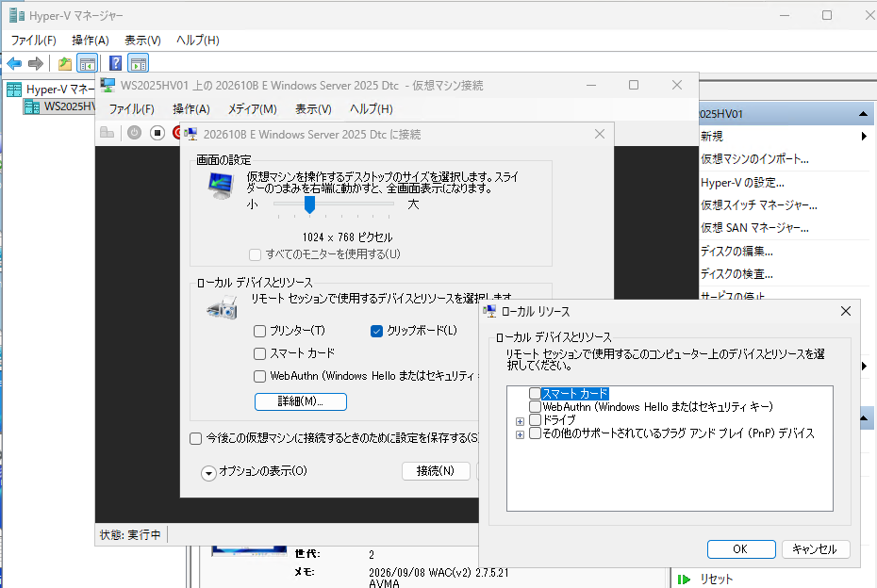This screenshot has width=877, height=588.
Task: Click 仮想マシンのインポート... action
Action: (x=754, y=159)
